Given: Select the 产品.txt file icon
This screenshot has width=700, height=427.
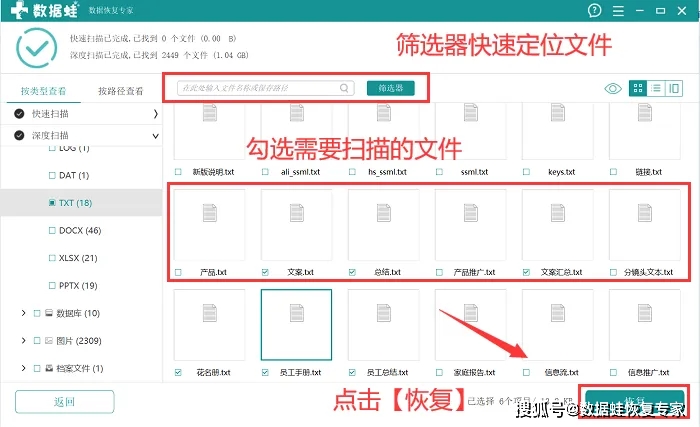Looking at the screenshot, I should coord(209,213).
